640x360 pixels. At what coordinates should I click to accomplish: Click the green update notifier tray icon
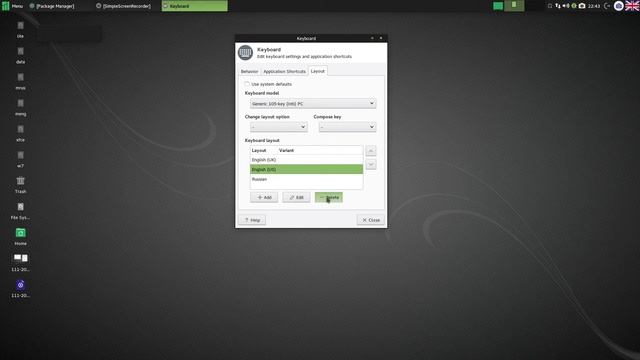574,6
